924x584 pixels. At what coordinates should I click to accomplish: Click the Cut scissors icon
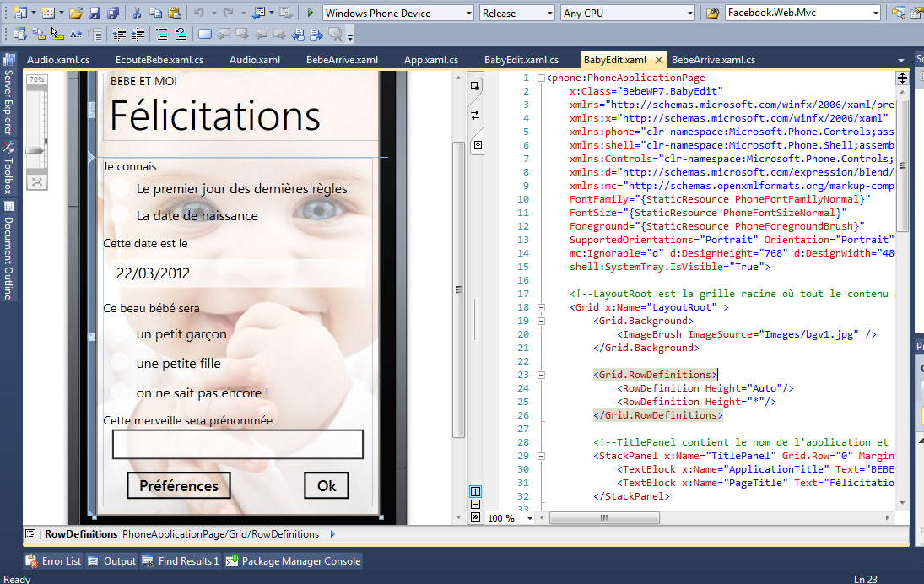[138, 14]
